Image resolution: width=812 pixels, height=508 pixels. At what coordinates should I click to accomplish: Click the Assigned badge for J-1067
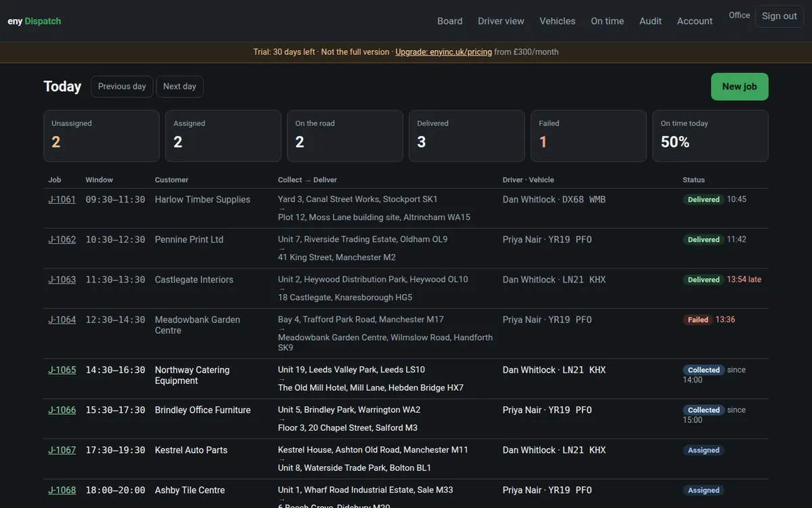[704, 450]
